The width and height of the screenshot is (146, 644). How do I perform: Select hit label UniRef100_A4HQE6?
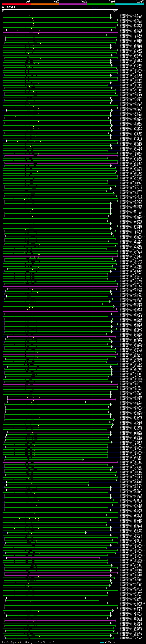coord(131,256)
